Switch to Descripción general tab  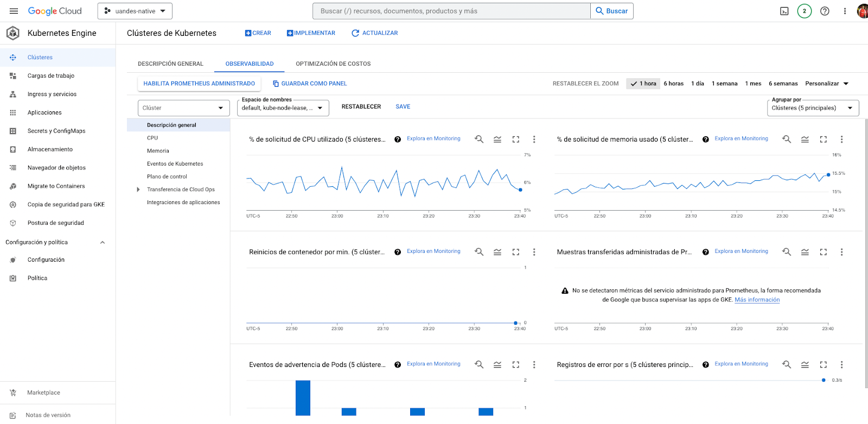[x=170, y=64]
